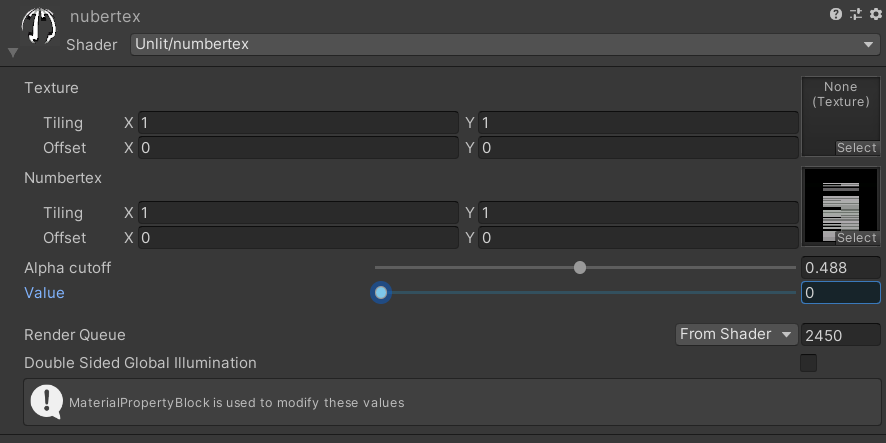Open the Render Queue From Shader dropdown
886x443 pixels.
click(735, 334)
